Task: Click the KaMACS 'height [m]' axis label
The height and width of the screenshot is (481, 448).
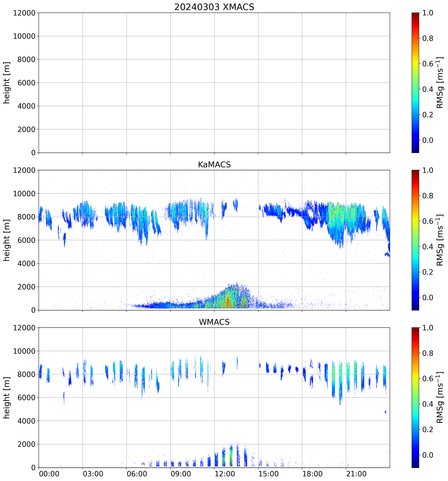Action: pos(7,240)
